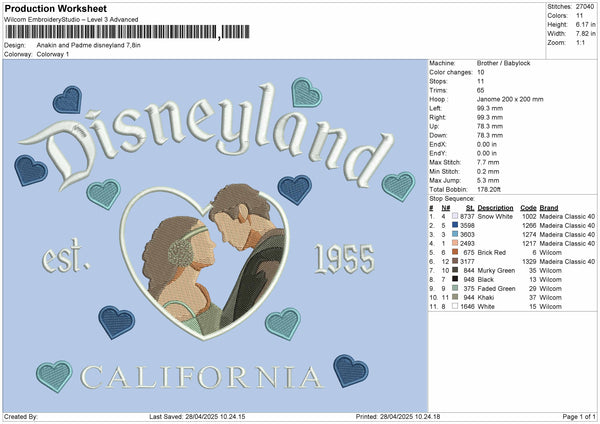The width and height of the screenshot is (600, 424).
Task: Click the light blue swatch next to stitch count 3603
Action: pos(455,234)
